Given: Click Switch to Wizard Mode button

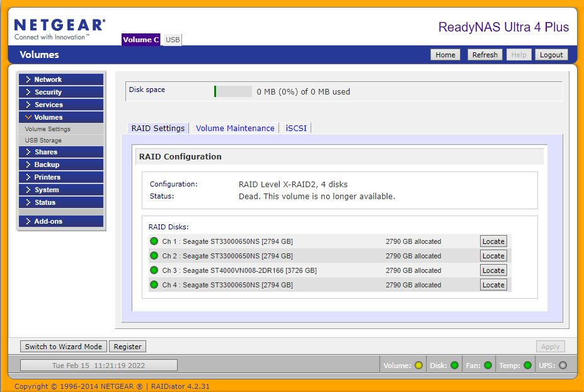Looking at the screenshot, I should coord(63,347).
